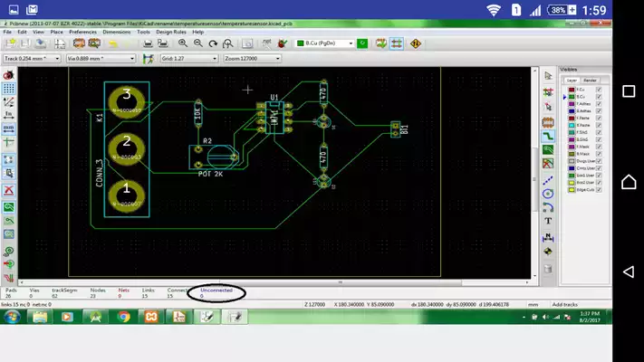The width and height of the screenshot is (644, 362).
Task: Open the Via 0.889 mm size dropdown
Action: tap(101, 59)
